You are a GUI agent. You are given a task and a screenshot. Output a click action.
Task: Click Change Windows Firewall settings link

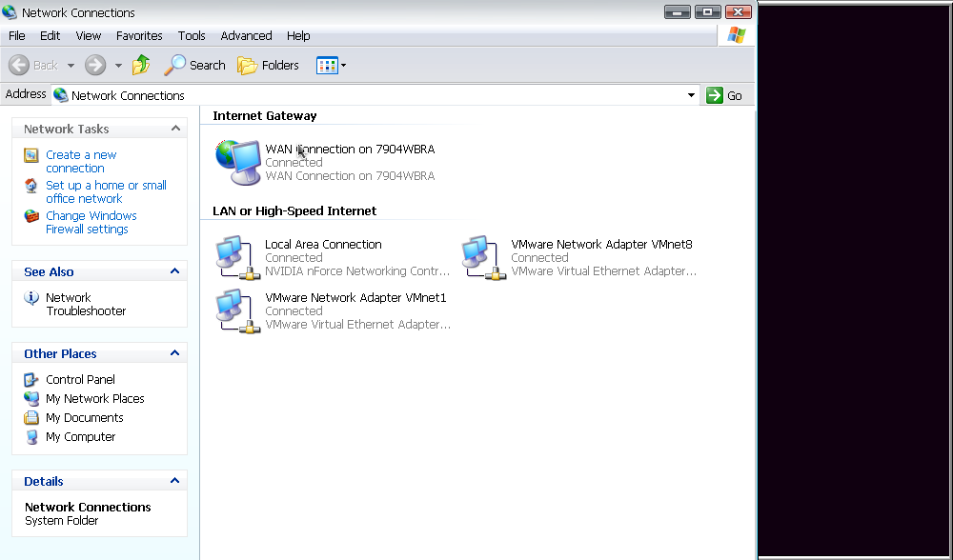91,222
